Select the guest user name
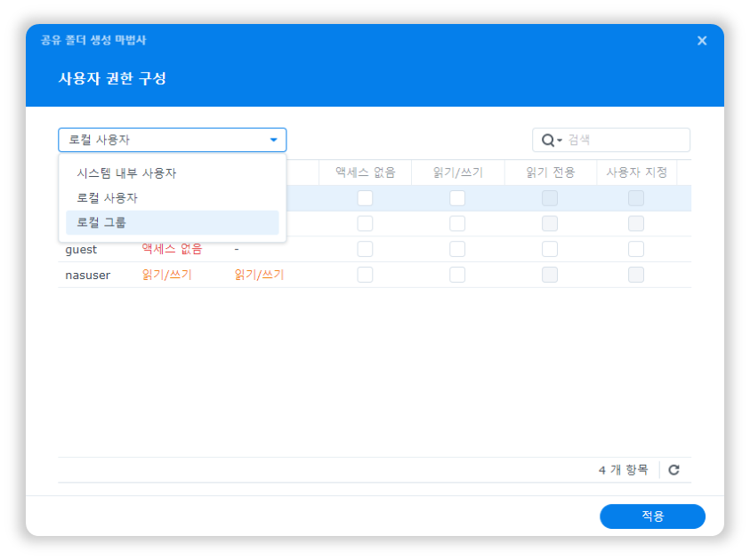The width and height of the screenshot is (750, 560). pyautogui.click(x=81, y=250)
